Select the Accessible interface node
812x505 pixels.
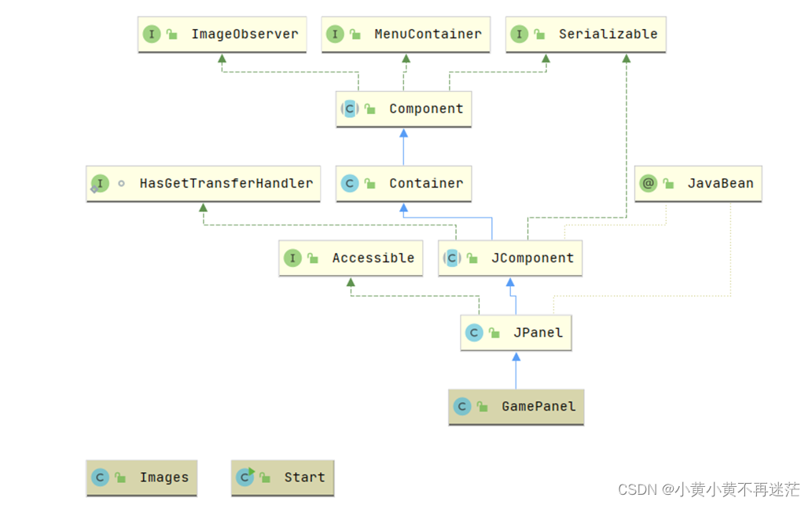point(351,258)
